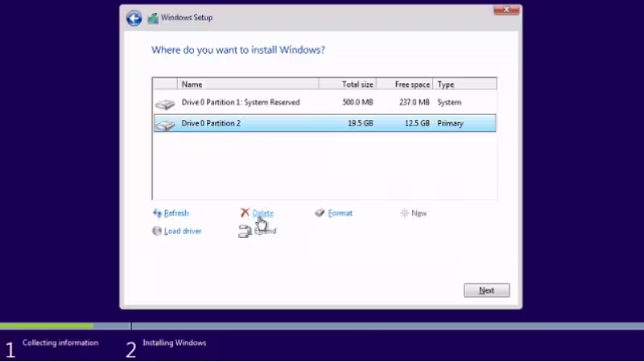
Task: Close the Windows Setup dialog
Action: 506,9
